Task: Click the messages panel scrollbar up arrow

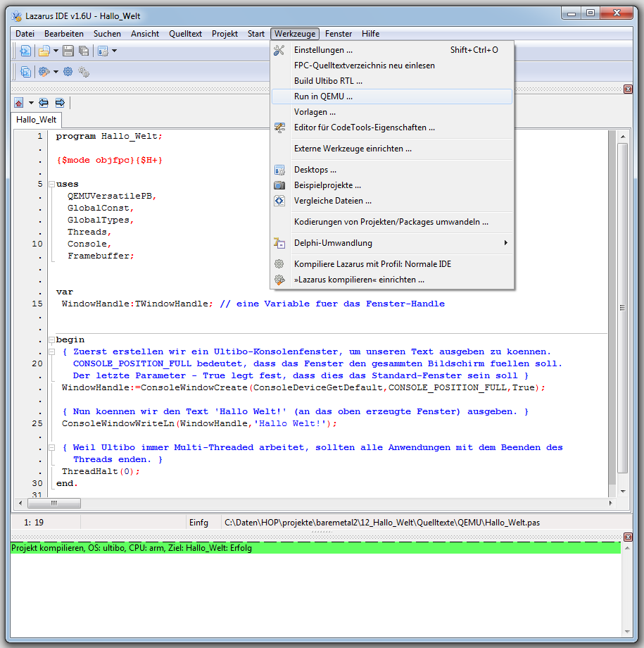Action: 627,548
